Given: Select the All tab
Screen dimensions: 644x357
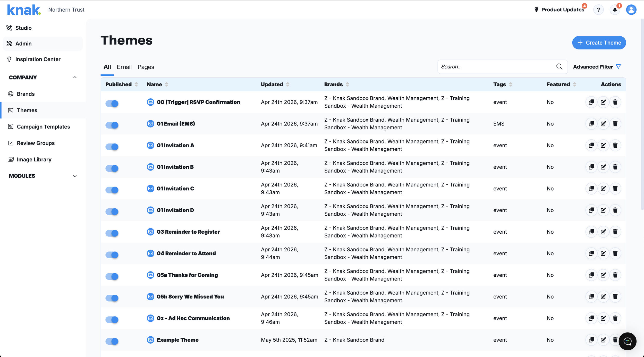Looking at the screenshot, I should pos(107,67).
